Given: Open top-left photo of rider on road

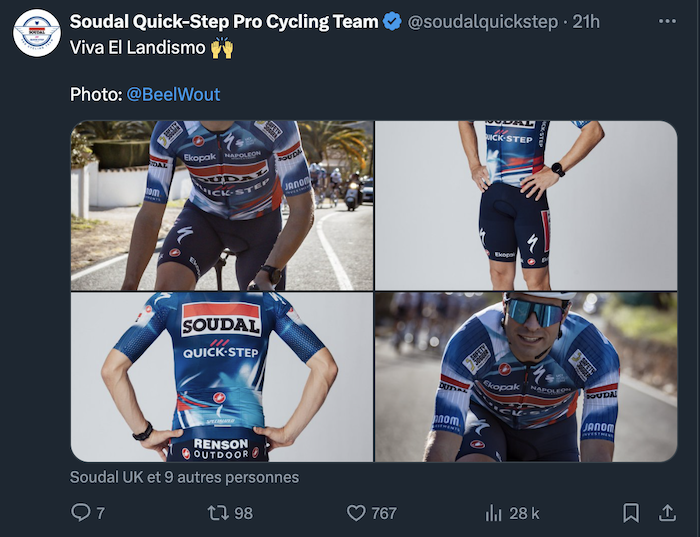Looking at the screenshot, I should tap(222, 205).
